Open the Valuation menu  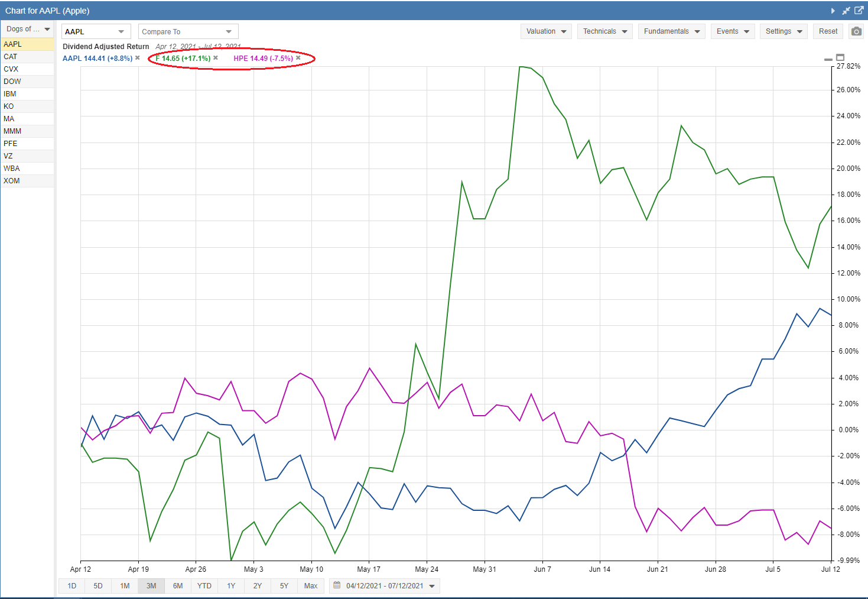546,31
